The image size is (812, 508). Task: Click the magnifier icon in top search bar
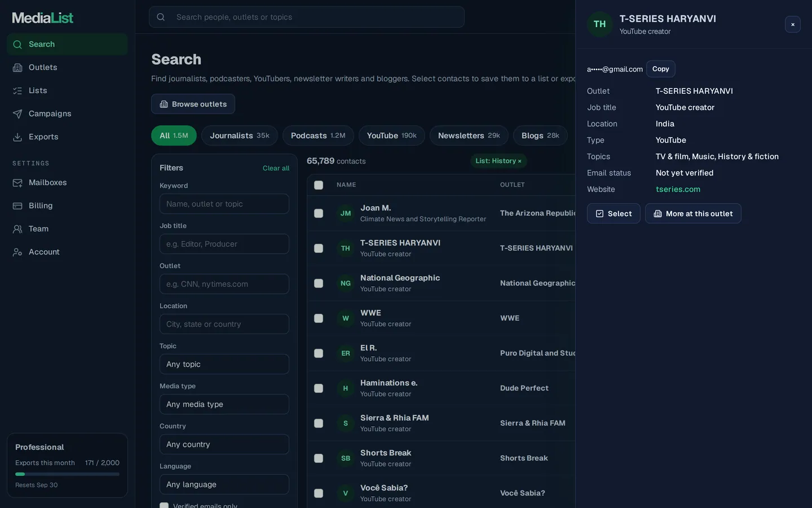[161, 17]
